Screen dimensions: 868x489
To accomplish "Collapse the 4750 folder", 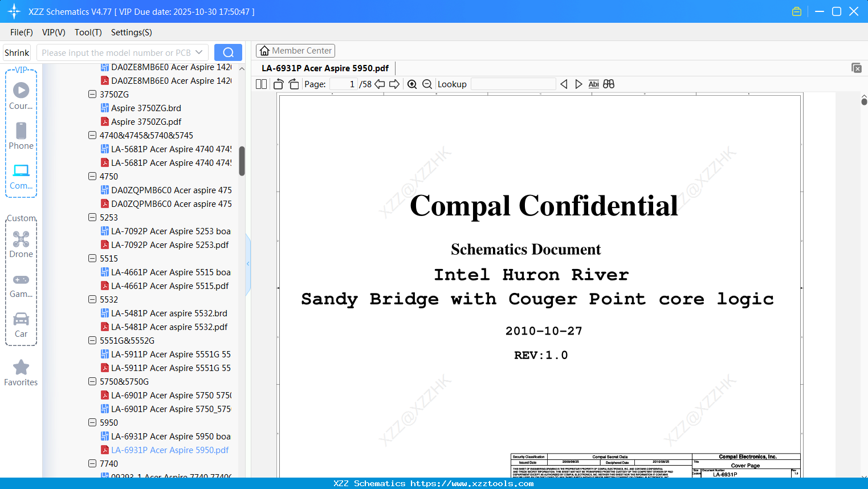I will tap(92, 176).
